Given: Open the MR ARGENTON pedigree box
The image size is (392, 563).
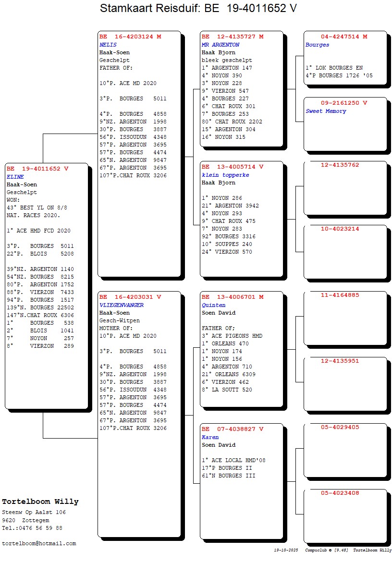Looking at the screenshot, I should coord(220,45).
